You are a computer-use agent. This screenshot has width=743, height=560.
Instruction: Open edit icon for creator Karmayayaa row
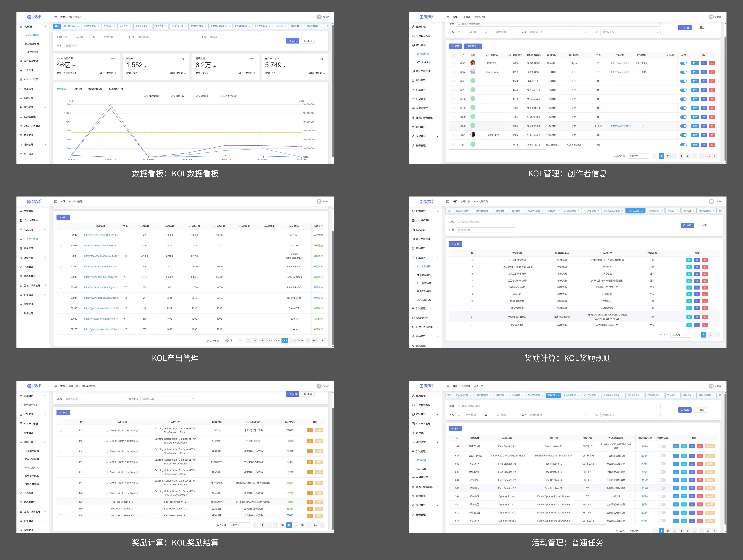pyautogui.click(x=704, y=72)
